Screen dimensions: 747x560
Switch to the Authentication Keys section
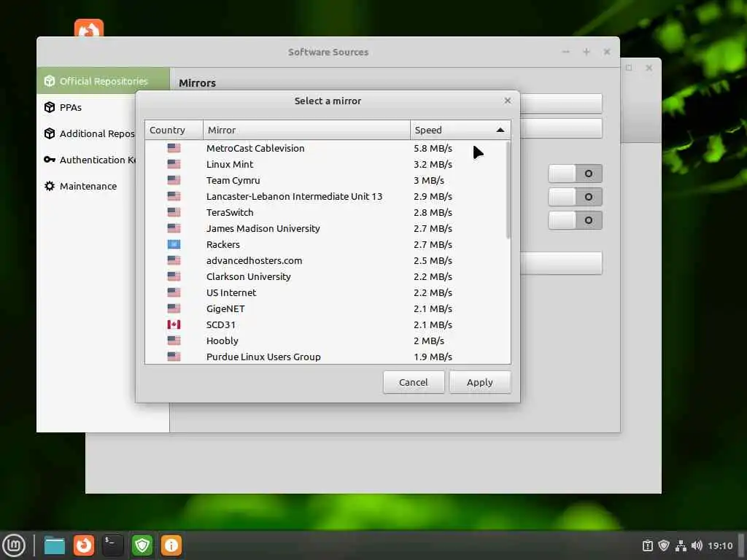click(x=87, y=160)
